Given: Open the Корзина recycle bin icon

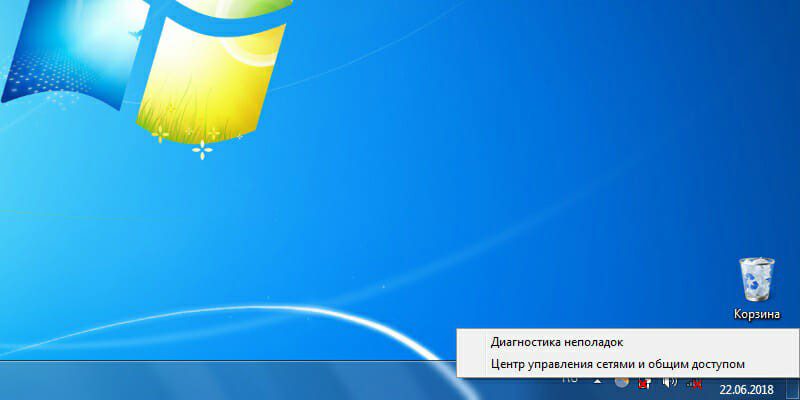Looking at the screenshot, I should (757, 280).
